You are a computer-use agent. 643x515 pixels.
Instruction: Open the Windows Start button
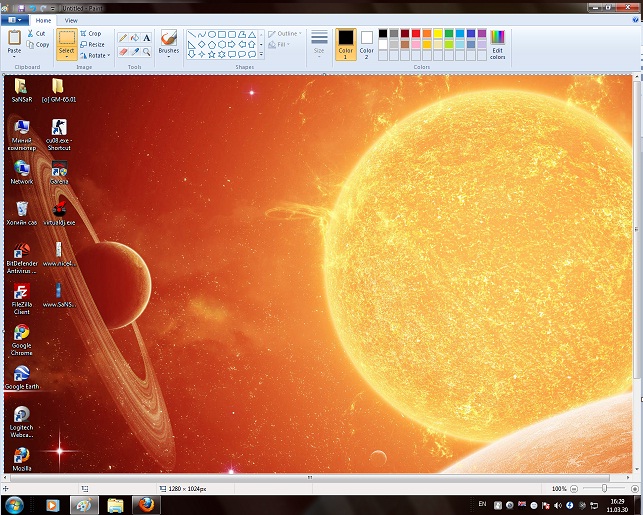pyautogui.click(x=14, y=505)
